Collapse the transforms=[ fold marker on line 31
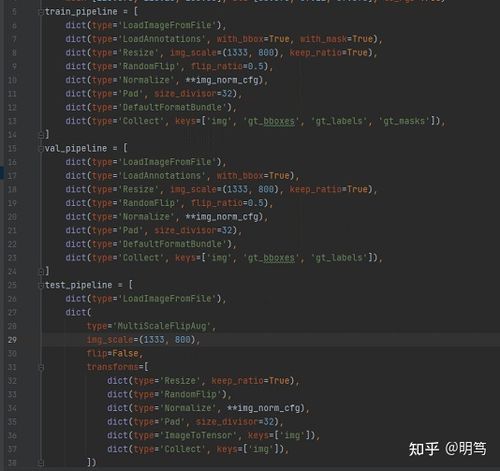 (x=41, y=367)
